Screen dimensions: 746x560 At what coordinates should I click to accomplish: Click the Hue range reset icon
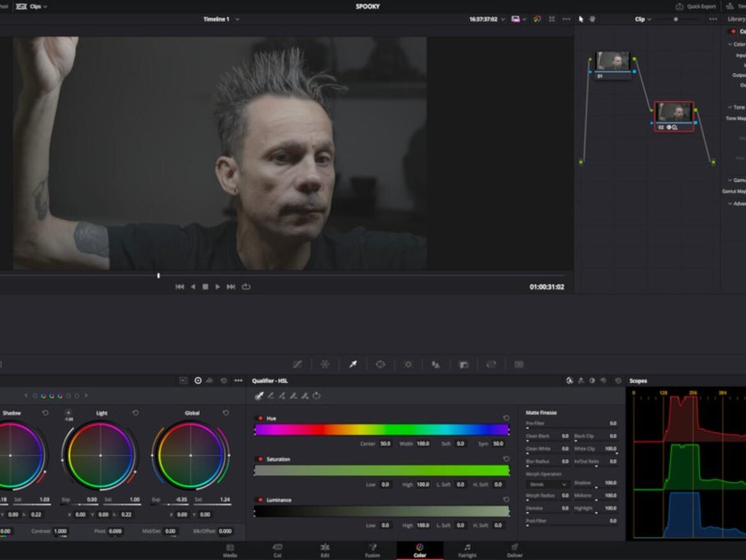[506, 418]
